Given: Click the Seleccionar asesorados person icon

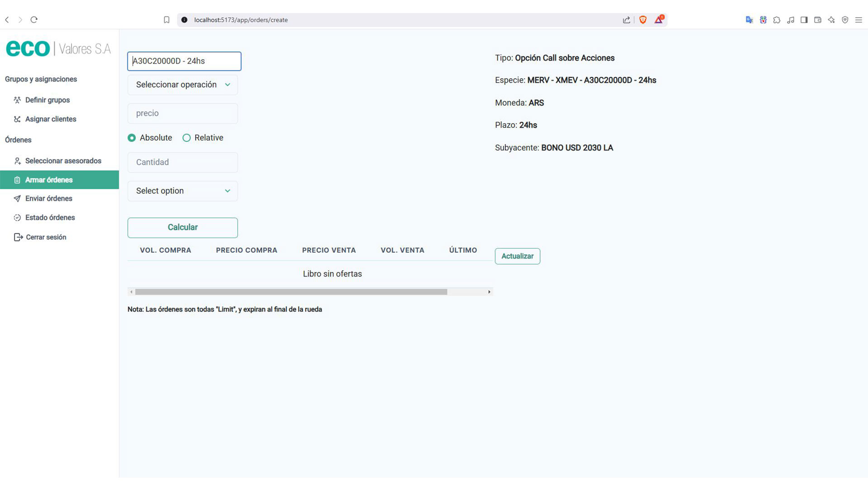Looking at the screenshot, I should coord(17,161).
